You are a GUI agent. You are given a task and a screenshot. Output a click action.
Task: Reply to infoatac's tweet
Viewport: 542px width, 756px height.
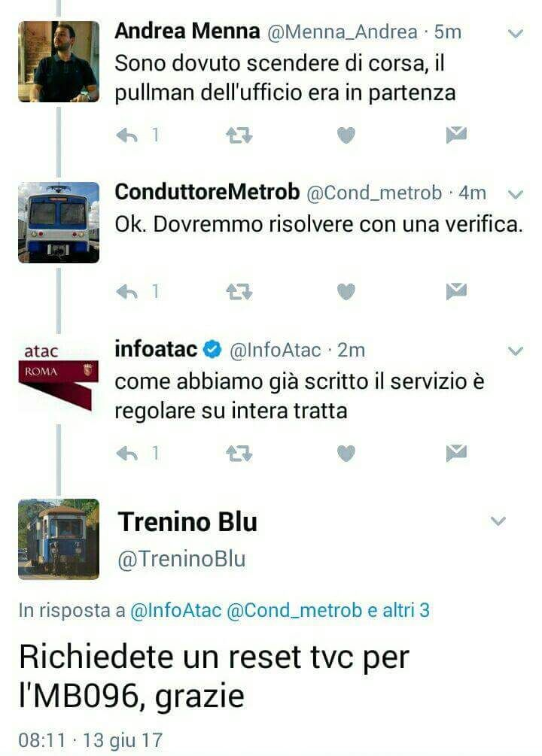[127, 453]
